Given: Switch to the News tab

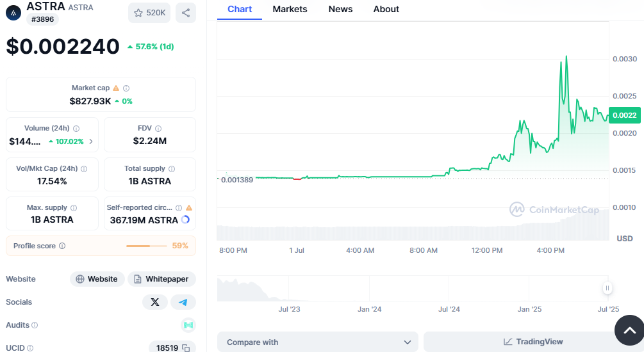Looking at the screenshot, I should click(340, 9).
